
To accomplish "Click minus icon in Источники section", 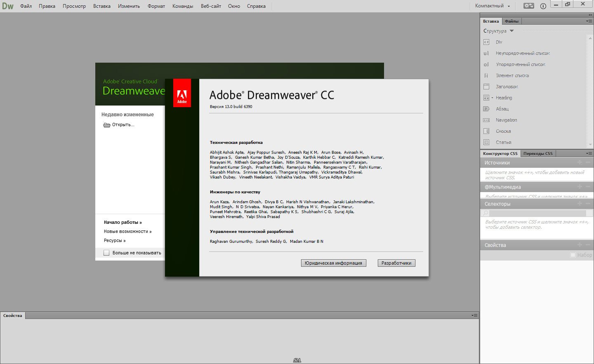I will pos(588,162).
